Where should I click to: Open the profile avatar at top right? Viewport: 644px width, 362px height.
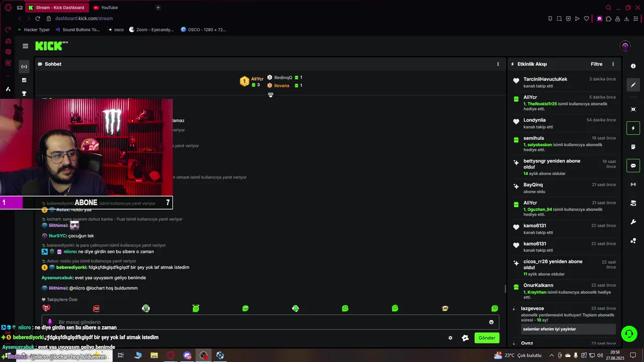point(625,46)
